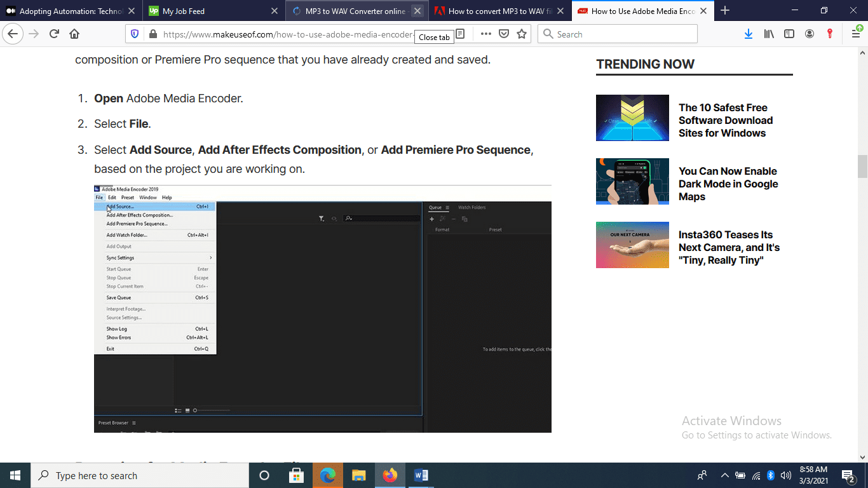Bookmark this page with star
The height and width of the screenshot is (488, 868).
pos(522,34)
